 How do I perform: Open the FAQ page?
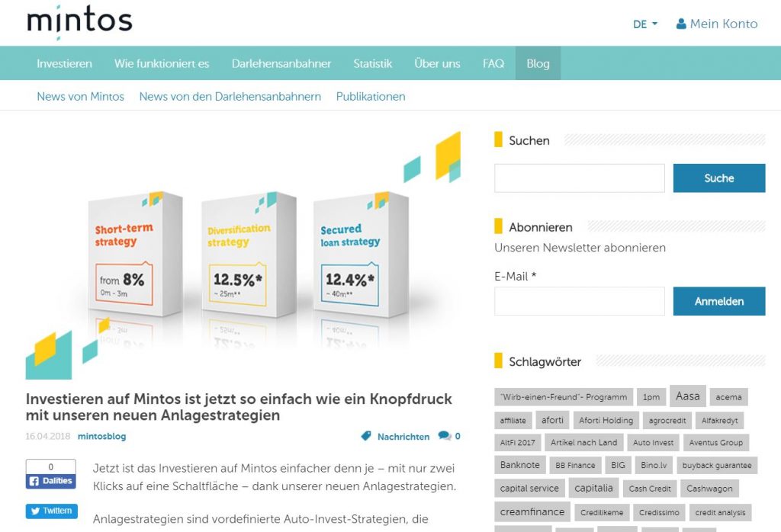pyautogui.click(x=493, y=63)
